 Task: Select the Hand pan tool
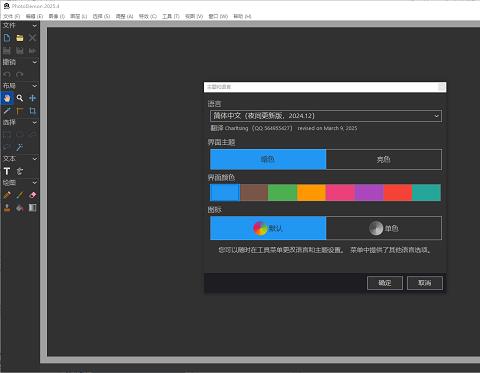point(7,98)
